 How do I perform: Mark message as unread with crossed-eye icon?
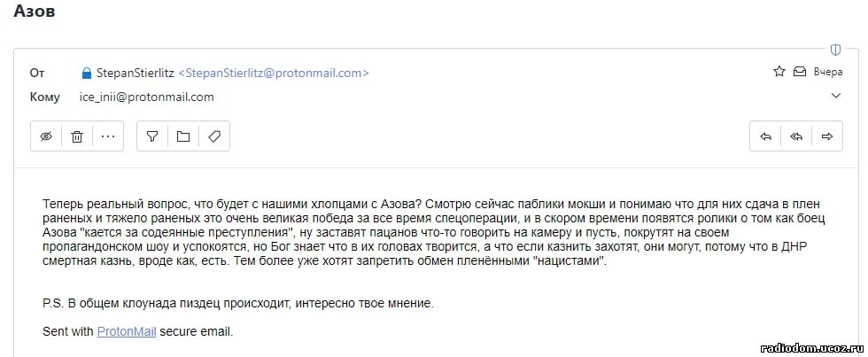click(46, 136)
